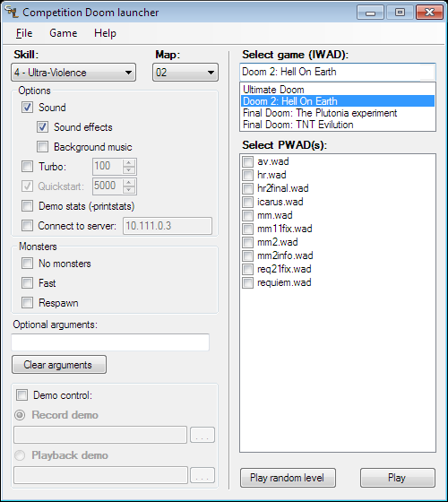
Task: Check the mm2.wad PWAD
Action: (247, 242)
